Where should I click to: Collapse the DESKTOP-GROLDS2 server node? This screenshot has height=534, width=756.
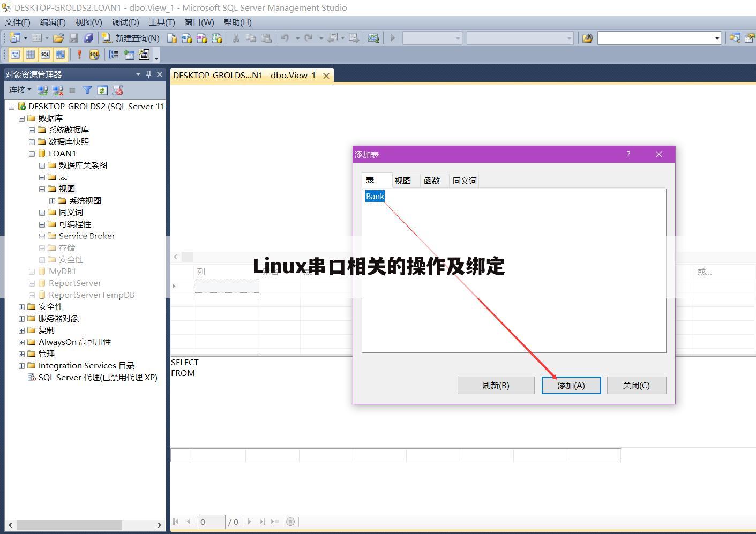click(11, 106)
